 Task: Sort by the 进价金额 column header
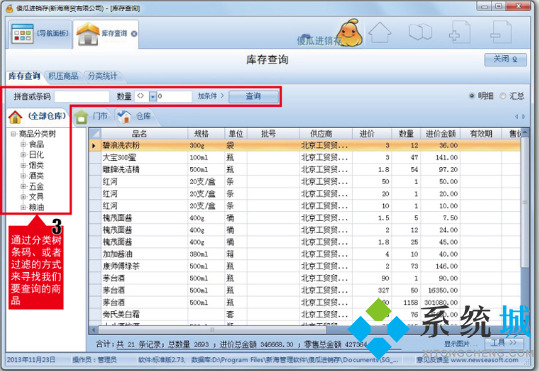pyautogui.click(x=441, y=134)
